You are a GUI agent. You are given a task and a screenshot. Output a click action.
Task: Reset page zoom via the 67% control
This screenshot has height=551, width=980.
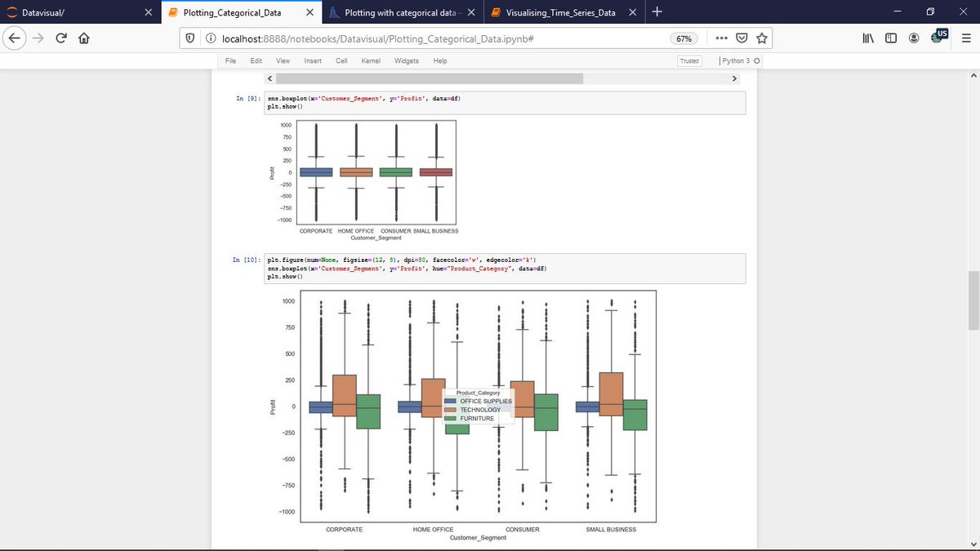click(684, 38)
